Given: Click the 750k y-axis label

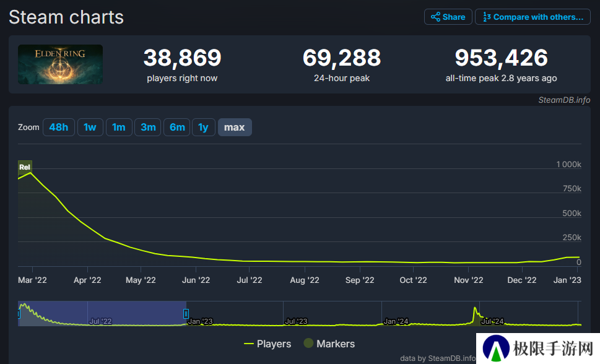Looking at the screenshot, I should coord(572,189).
